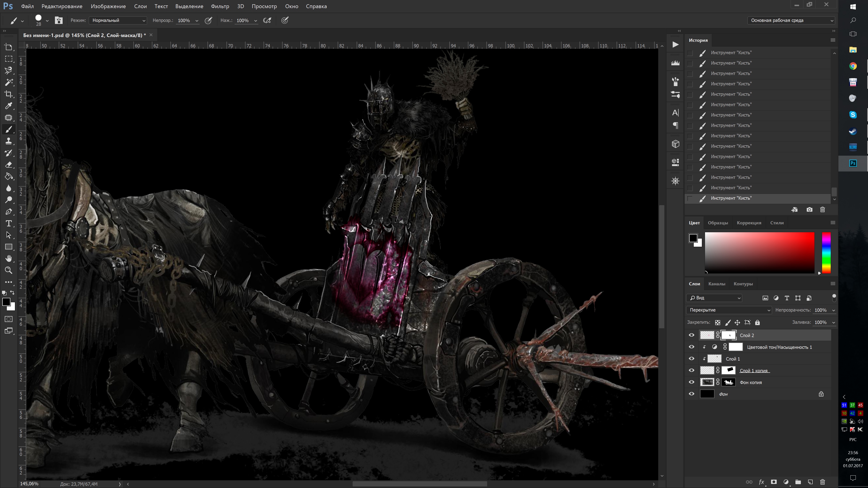This screenshot has width=868, height=488.
Task: Add a layer mask button
Action: (774, 482)
